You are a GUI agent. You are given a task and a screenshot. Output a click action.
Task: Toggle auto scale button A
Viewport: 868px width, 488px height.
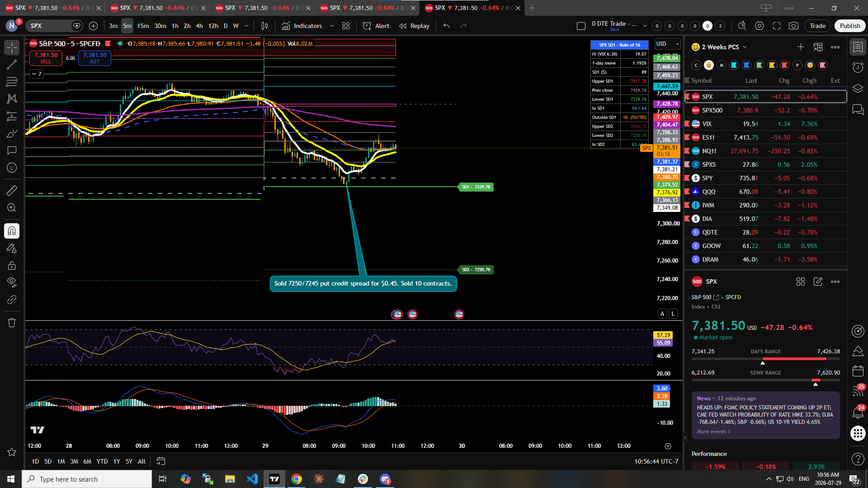[x=662, y=314]
